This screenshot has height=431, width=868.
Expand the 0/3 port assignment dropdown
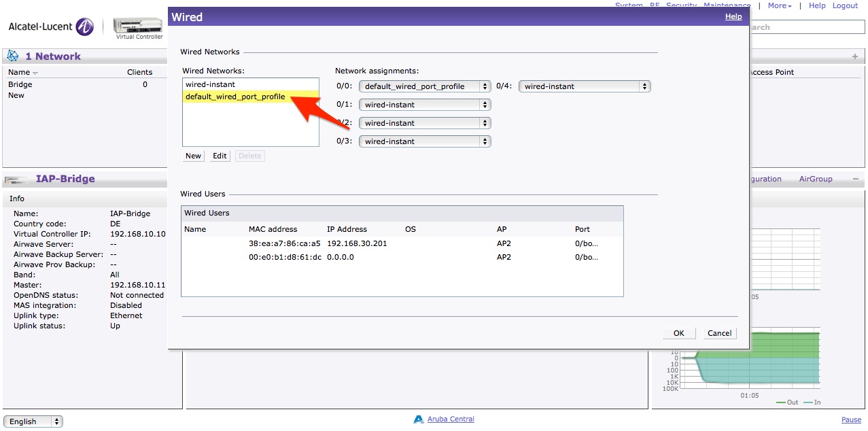[x=425, y=141]
